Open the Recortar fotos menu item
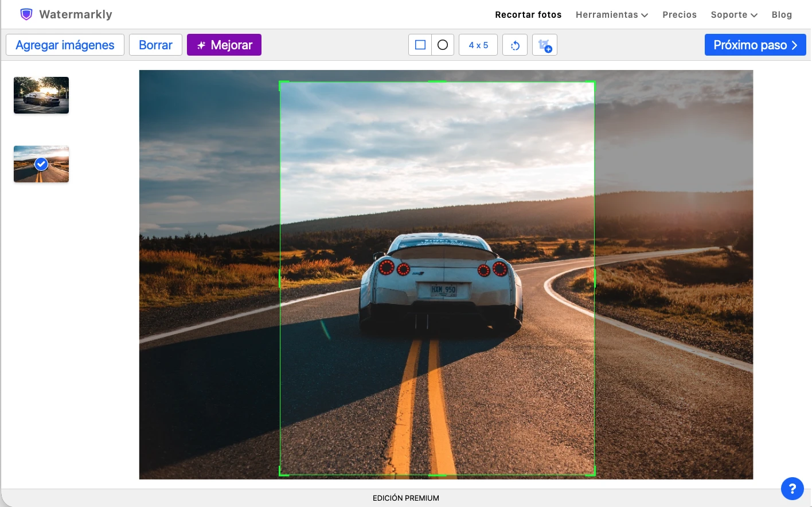 528,14
